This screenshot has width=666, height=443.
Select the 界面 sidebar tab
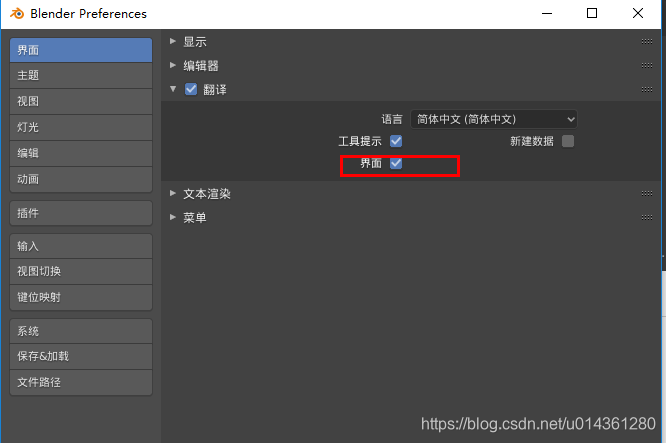tap(81, 50)
